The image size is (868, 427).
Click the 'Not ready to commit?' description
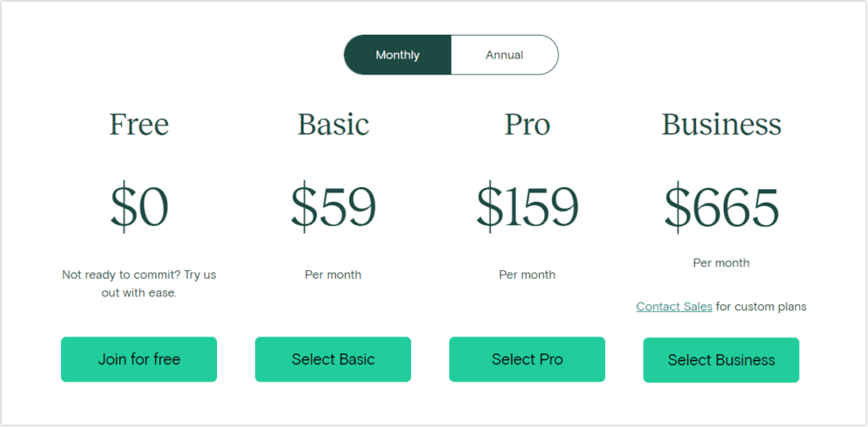pyautogui.click(x=139, y=284)
